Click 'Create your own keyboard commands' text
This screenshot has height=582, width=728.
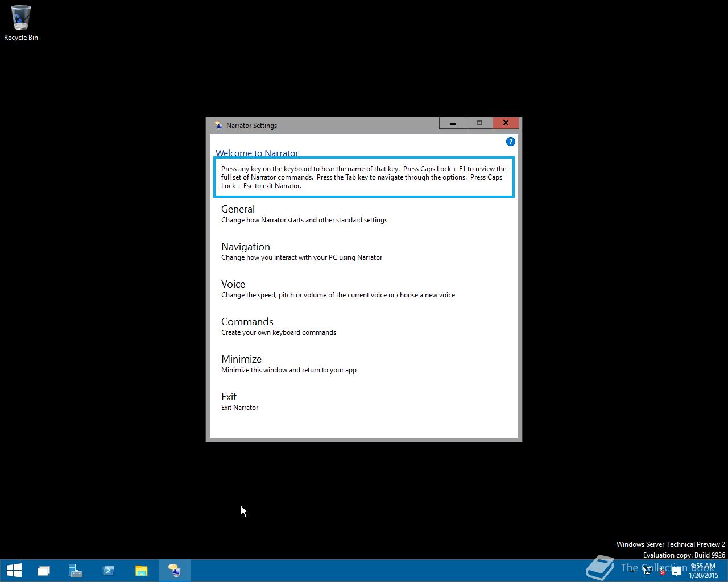point(279,332)
